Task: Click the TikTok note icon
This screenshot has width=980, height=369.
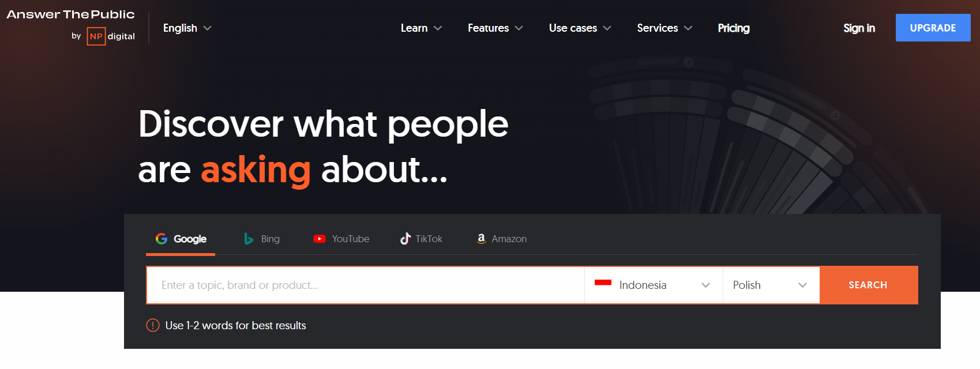Action: pyautogui.click(x=405, y=239)
